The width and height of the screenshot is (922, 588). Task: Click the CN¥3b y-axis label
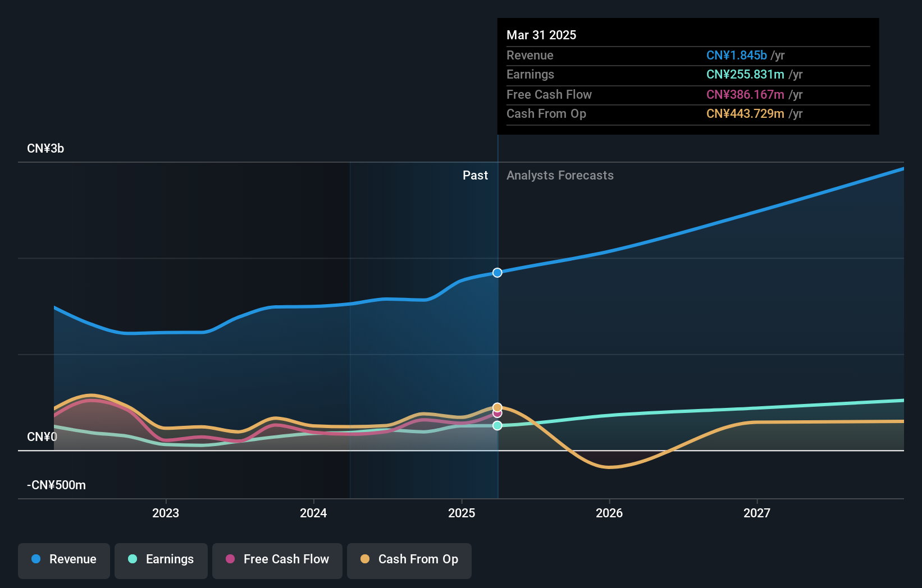pos(45,149)
